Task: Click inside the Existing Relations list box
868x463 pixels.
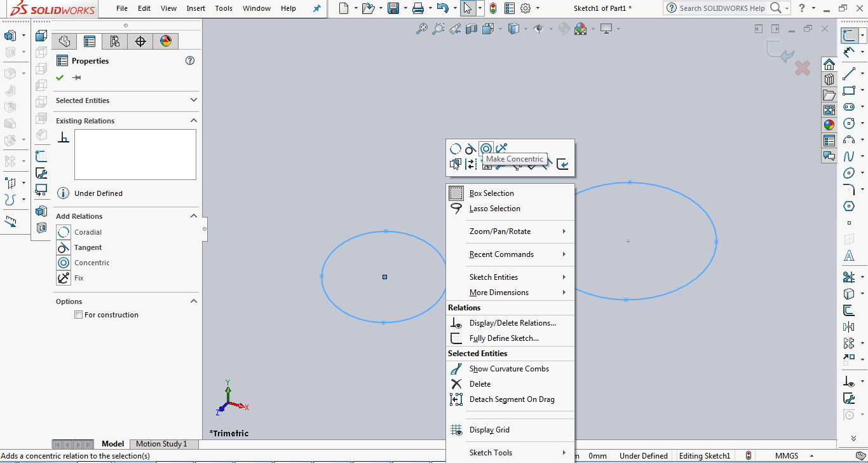Action: point(135,155)
